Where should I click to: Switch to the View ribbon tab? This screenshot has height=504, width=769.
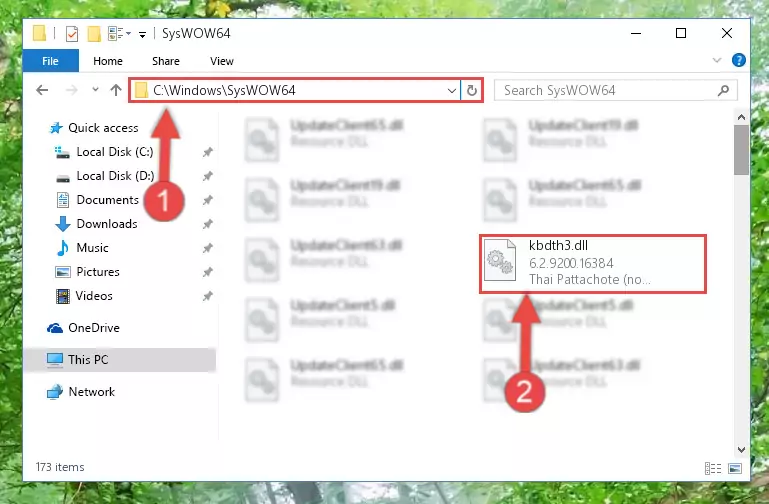click(x=222, y=61)
